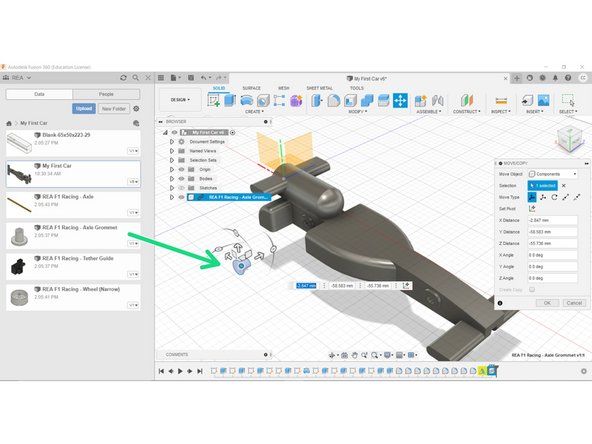Clear the selection with X icon
592x444 pixels.
click(564, 185)
